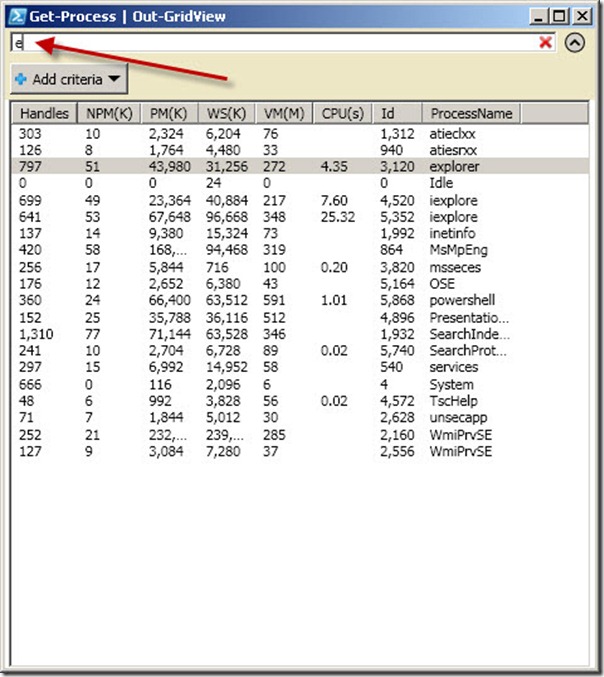
Task: Select the SearchInde... process row
Action: (300, 334)
